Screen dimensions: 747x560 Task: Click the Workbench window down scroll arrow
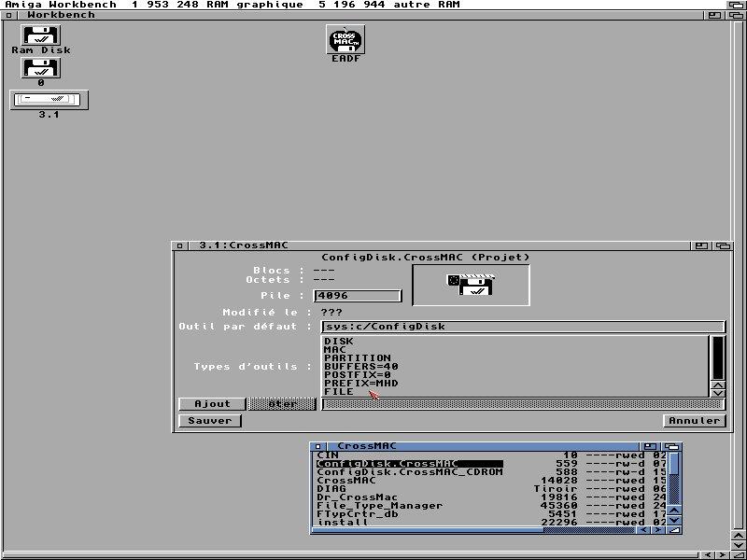point(738,545)
